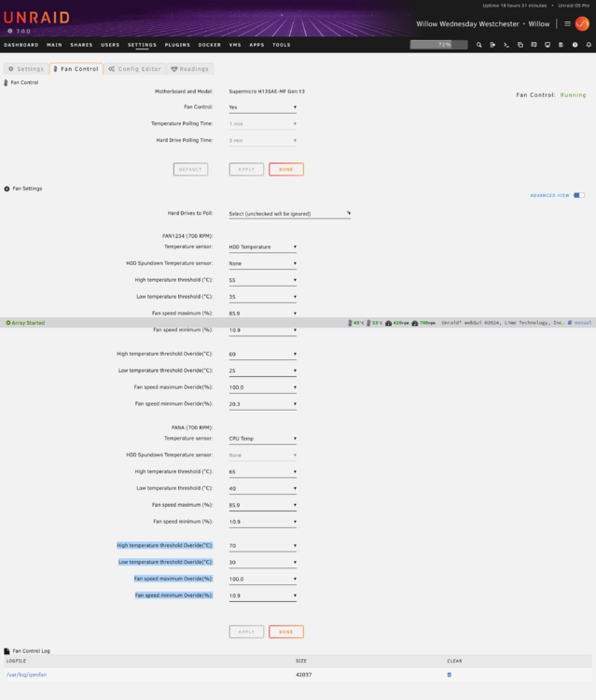Image resolution: width=596 pixels, height=700 pixels.
Task: Open Low temperature threshold Override dropdown showing 30
Action: (x=263, y=563)
